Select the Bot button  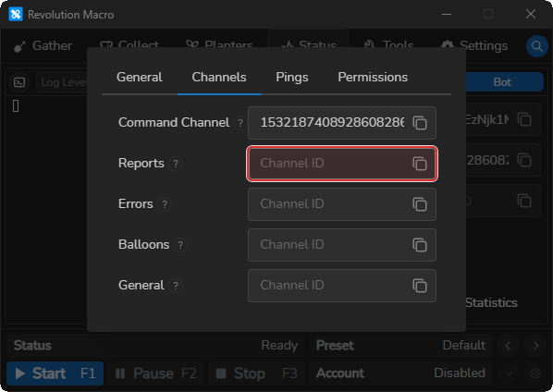coord(502,82)
